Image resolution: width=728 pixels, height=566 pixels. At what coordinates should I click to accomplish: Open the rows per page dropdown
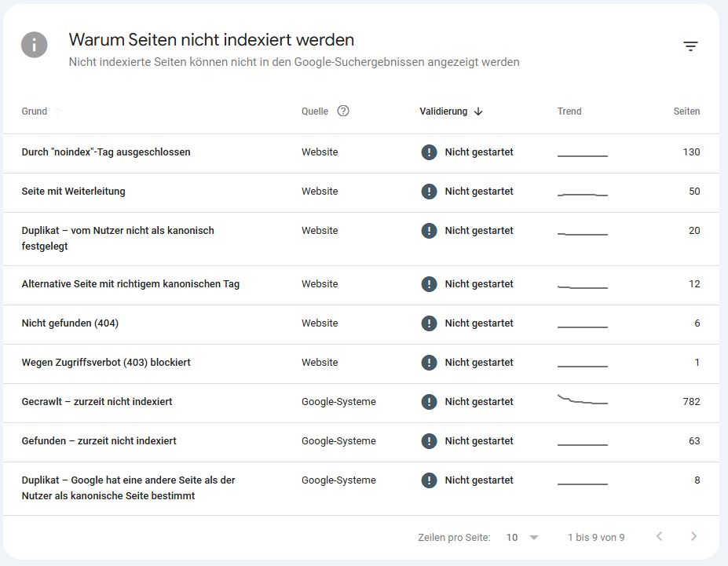[x=523, y=538]
